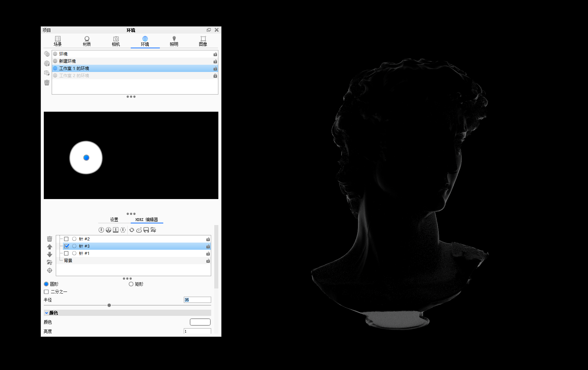Enable visibility checkbox for 针 #2
This screenshot has height=370, width=588.
(66, 239)
